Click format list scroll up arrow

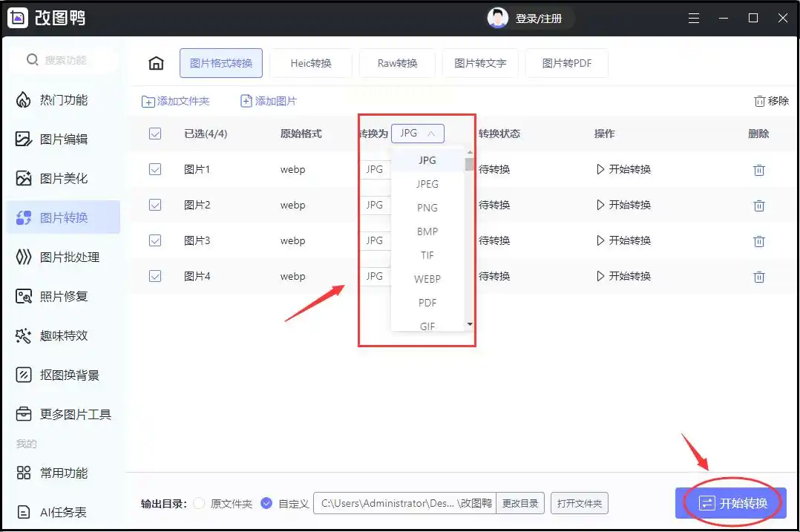point(469,152)
